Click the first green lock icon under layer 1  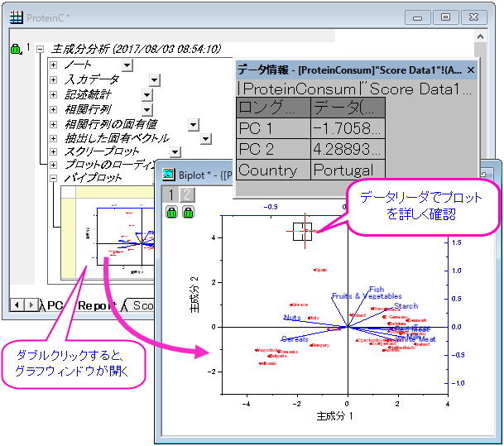tap(171, 212)
